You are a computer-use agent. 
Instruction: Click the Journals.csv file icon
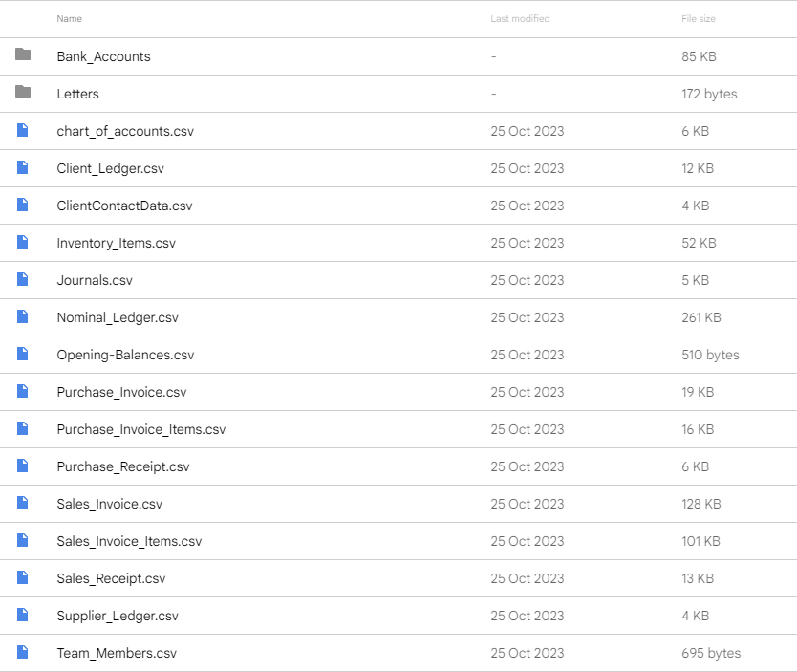pos(22,279)
